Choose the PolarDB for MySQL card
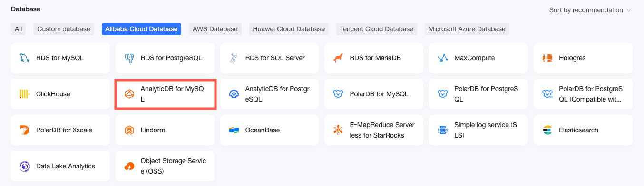Viewport: 644px width, 186px height. (x=374, y=94)
